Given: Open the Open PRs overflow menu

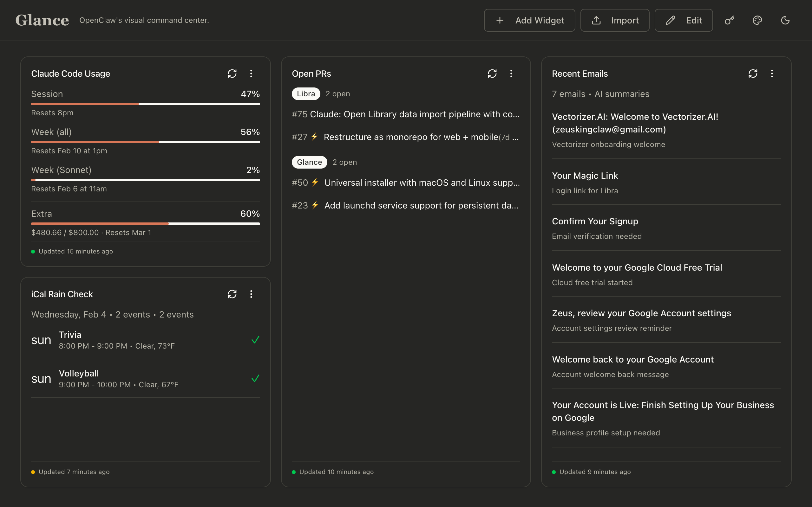Looking at the screenshot, I should click(511, 74).
